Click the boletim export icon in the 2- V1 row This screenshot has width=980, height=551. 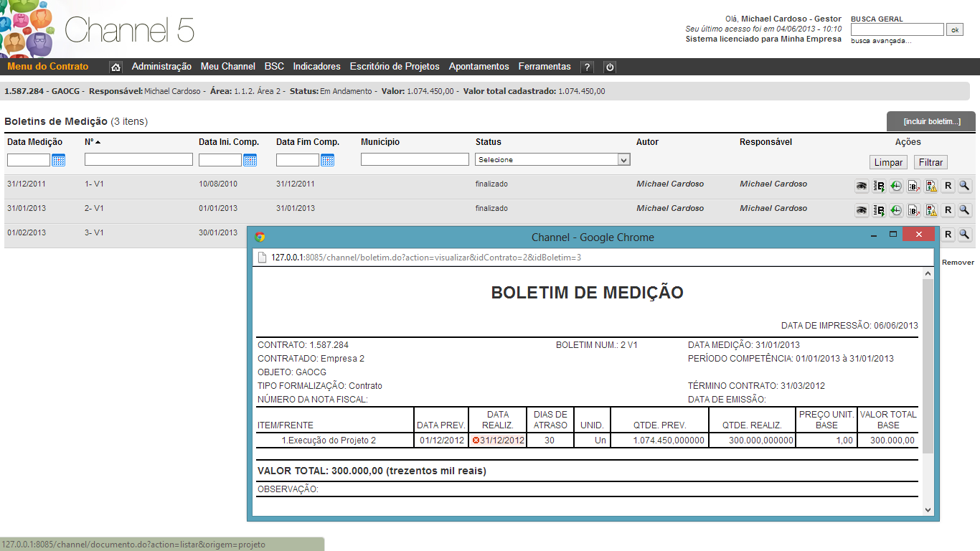tap(913, 210)
